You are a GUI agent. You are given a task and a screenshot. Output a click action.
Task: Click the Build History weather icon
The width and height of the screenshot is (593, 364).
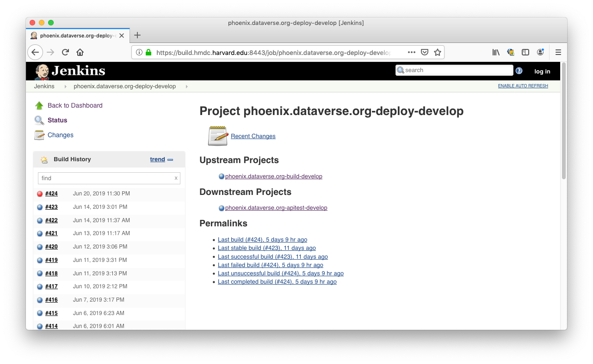pyautogui.click(x=44, y=160)
